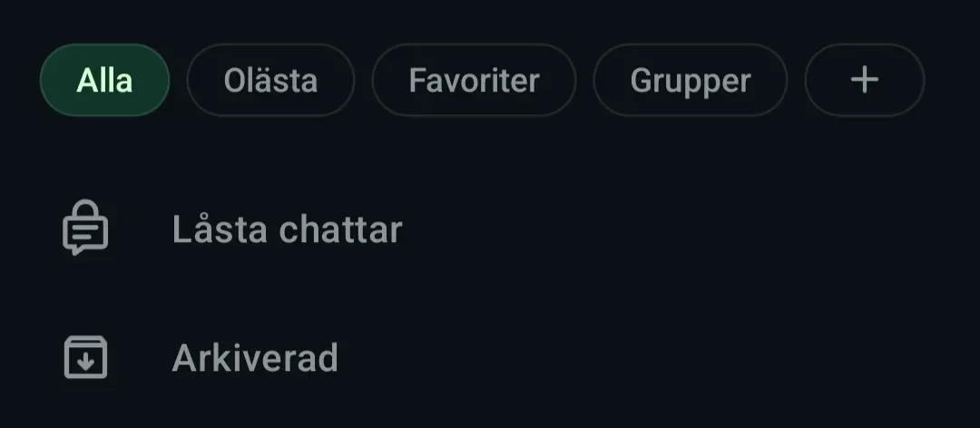980x428 pixels.
Task: Click the Låsta chattar text label
Action: click(x=287, y=229)
